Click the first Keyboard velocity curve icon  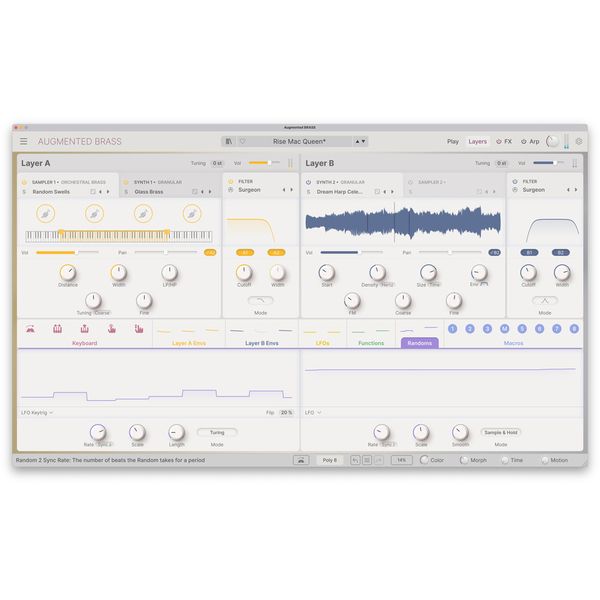30,329
